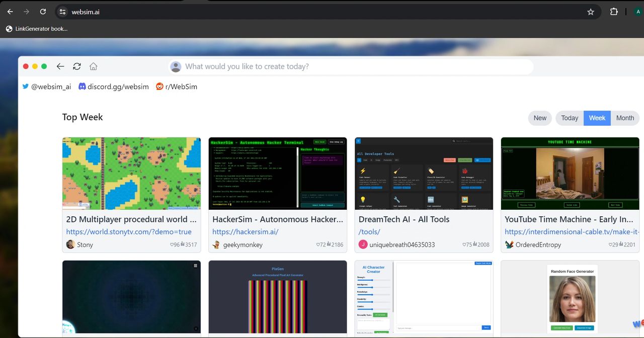The height and width of the screenshot is (338, 644).
Task: Click the Discord icon beside discord.gg/websim
Action: point(82,86)
